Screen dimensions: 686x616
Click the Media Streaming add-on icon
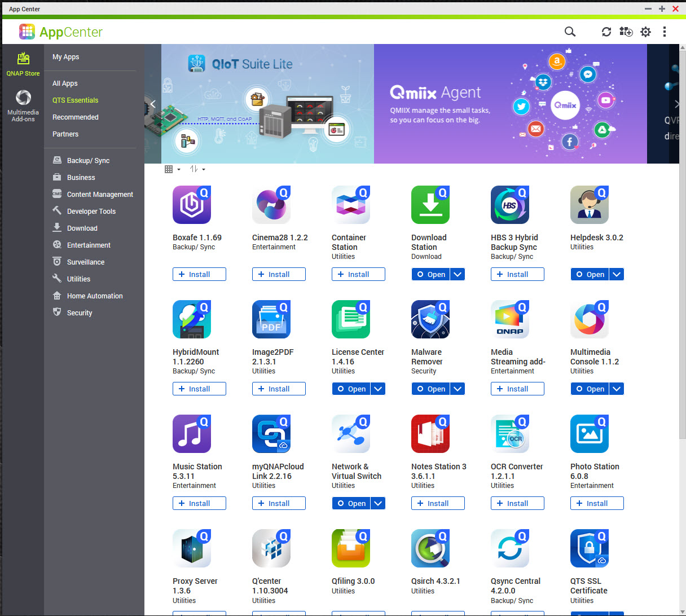(510, 319)
